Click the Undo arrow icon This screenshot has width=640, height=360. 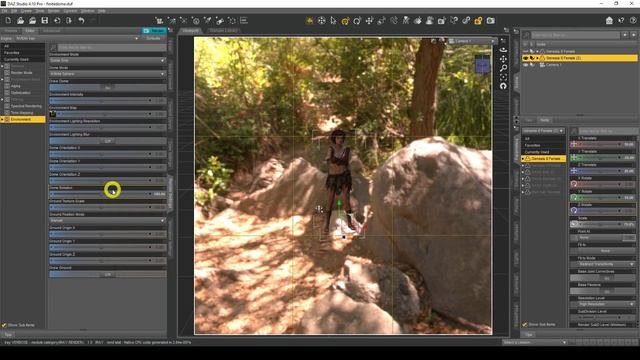81,20
